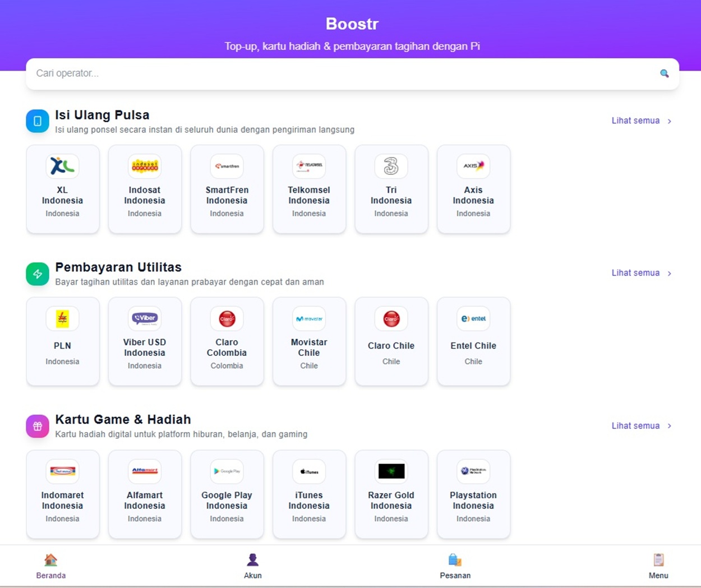The height and width of the screenshot is (588, 701).
Task: Open Playstation Indonesia gift cards
Action: tap(473, 494)
